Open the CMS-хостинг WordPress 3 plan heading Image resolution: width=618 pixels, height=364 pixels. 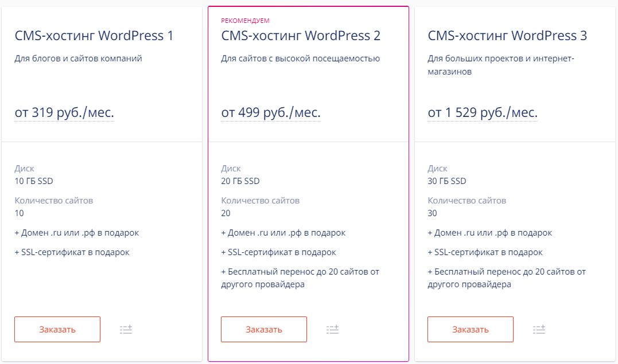(x=506, y=36)
